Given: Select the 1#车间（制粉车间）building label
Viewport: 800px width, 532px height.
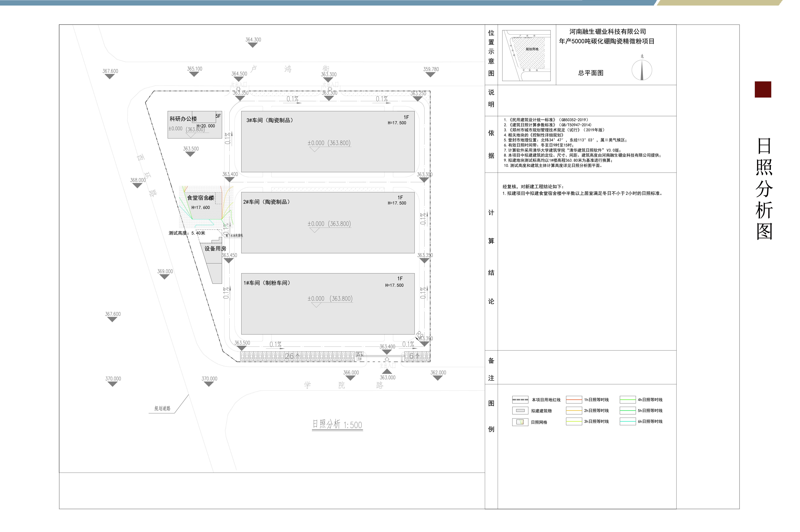Looking at the screenshot, I should 267,283.
